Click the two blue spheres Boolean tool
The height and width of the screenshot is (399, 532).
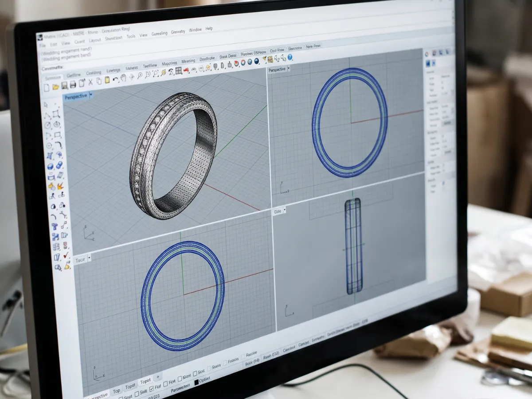tap(59, 164)
